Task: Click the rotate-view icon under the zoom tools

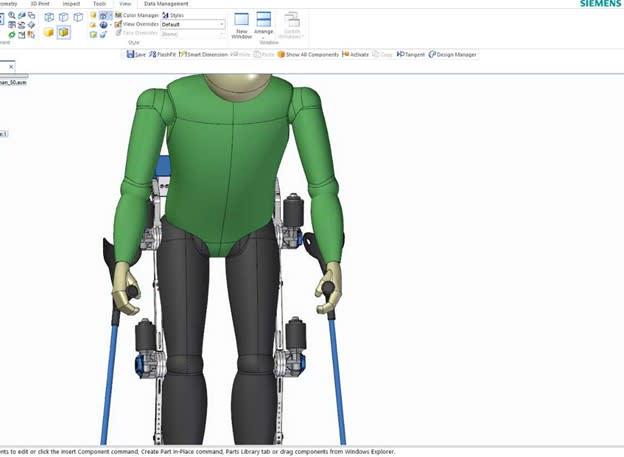Action: coord(21,25)
